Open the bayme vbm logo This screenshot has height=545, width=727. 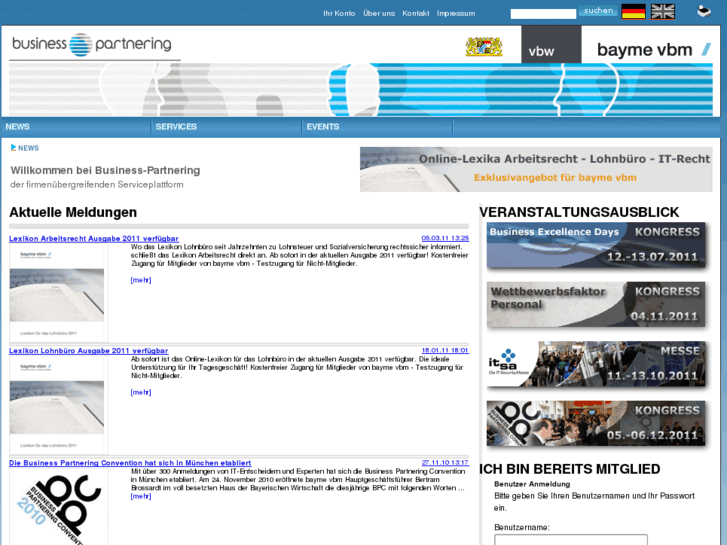(654, 49)
